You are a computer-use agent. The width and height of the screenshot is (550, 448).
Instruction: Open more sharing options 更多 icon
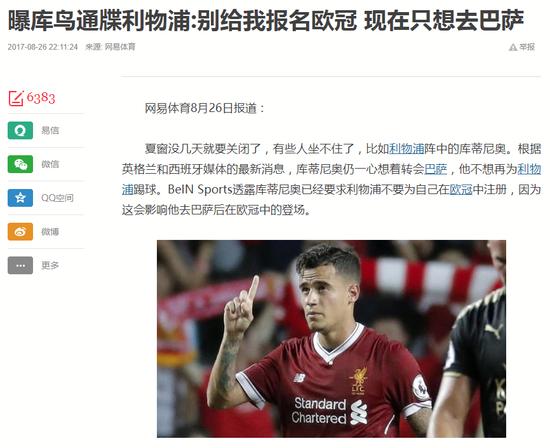[x=20, y=265]
